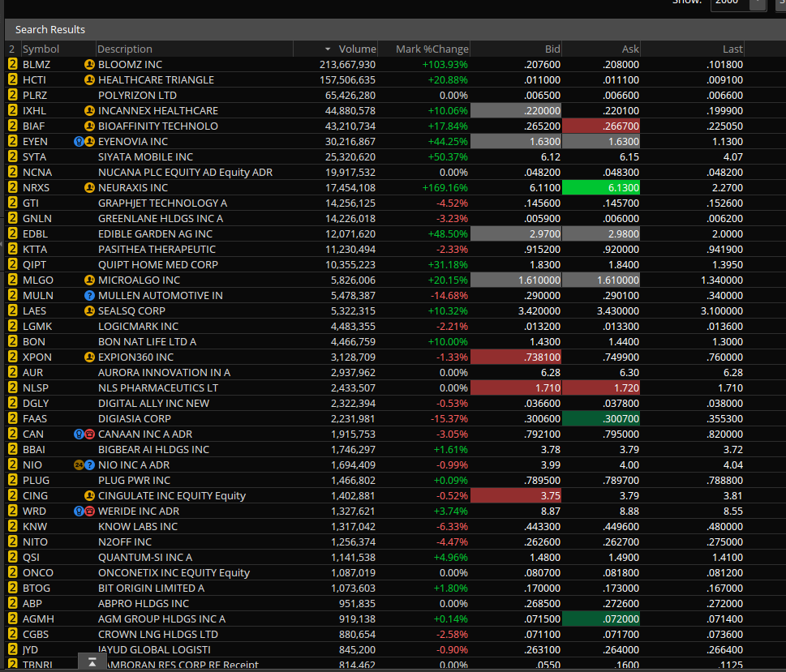Click the orange event icon for EYENOVIA INC
786x672 pixels.
click(x=89, y=141)
